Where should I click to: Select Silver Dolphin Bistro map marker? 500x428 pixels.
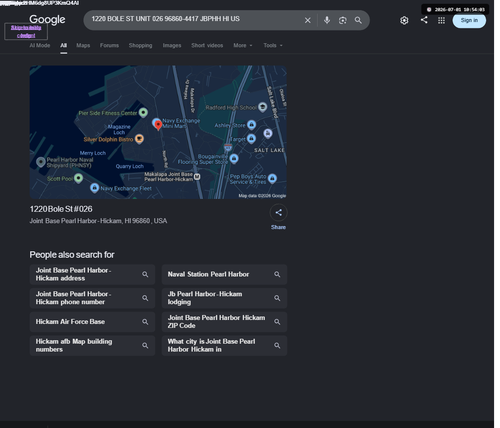point(139,139)
